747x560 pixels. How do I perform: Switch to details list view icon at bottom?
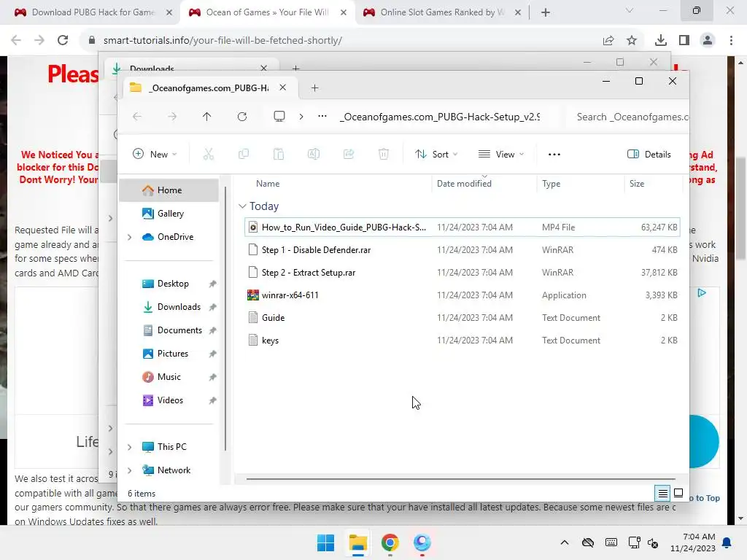click(662, 494)
